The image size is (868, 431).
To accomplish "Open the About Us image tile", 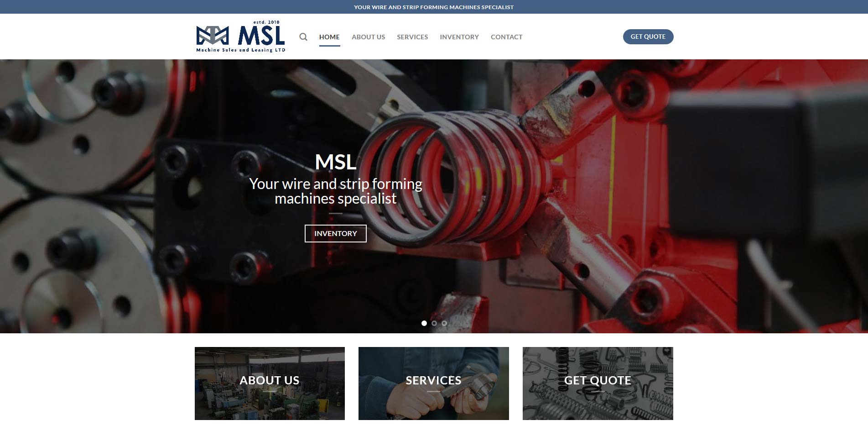I will 270,384.
